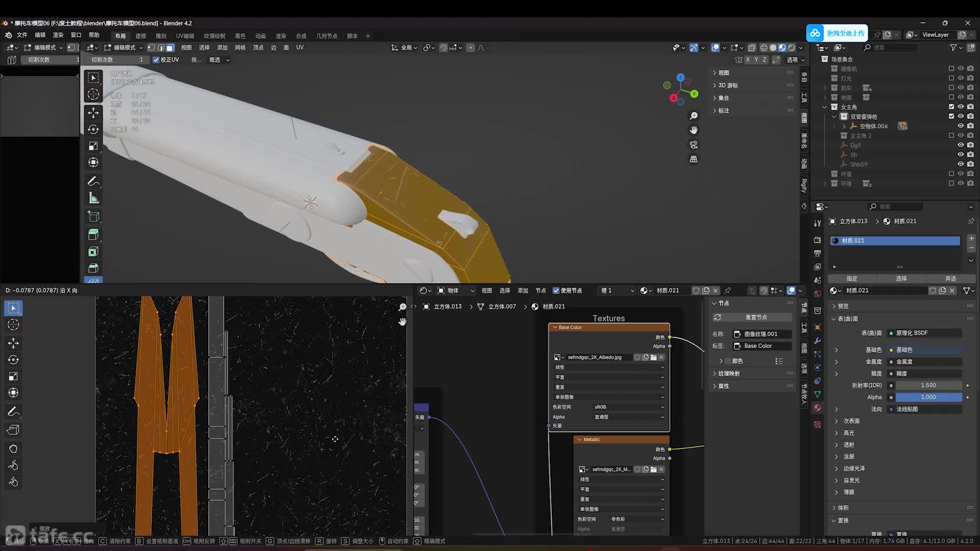
Task: Open sRGB color space dropdown
Action: (x=629, y=407)
